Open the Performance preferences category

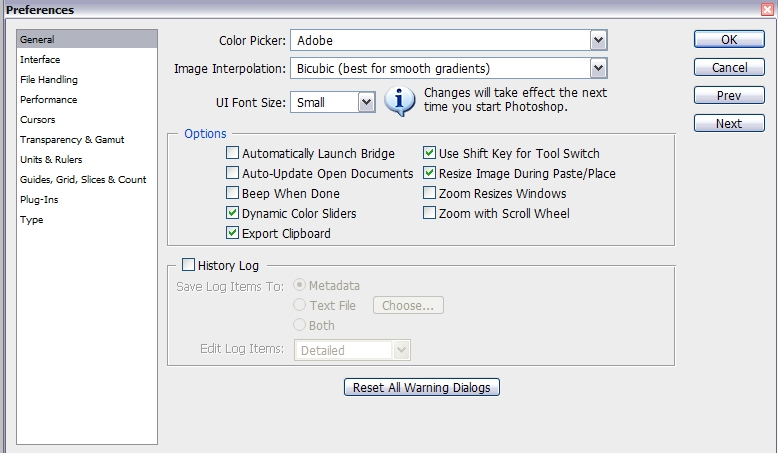coord(48,100)
